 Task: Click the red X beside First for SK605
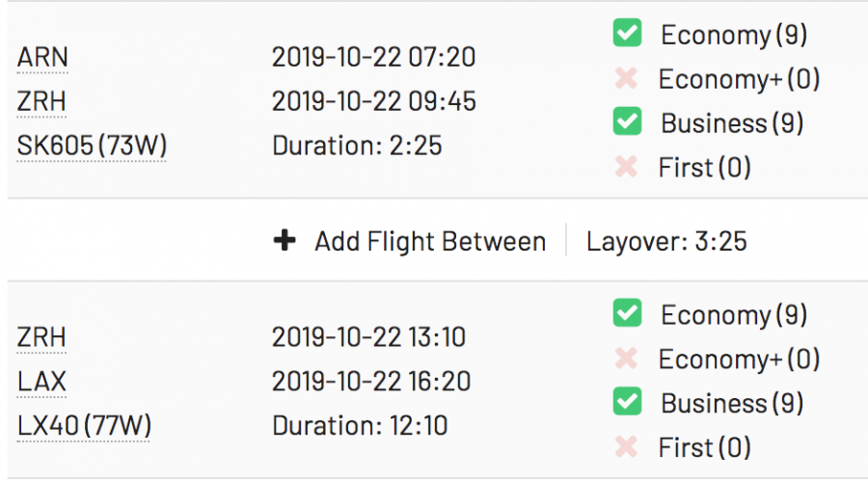(x=627, y=168)
